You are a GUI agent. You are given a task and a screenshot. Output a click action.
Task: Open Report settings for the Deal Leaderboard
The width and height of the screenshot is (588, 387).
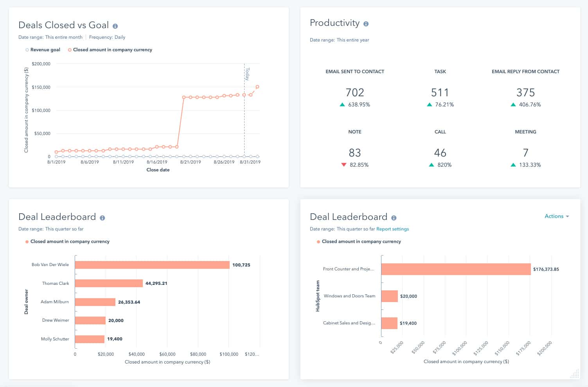point(392,229)
